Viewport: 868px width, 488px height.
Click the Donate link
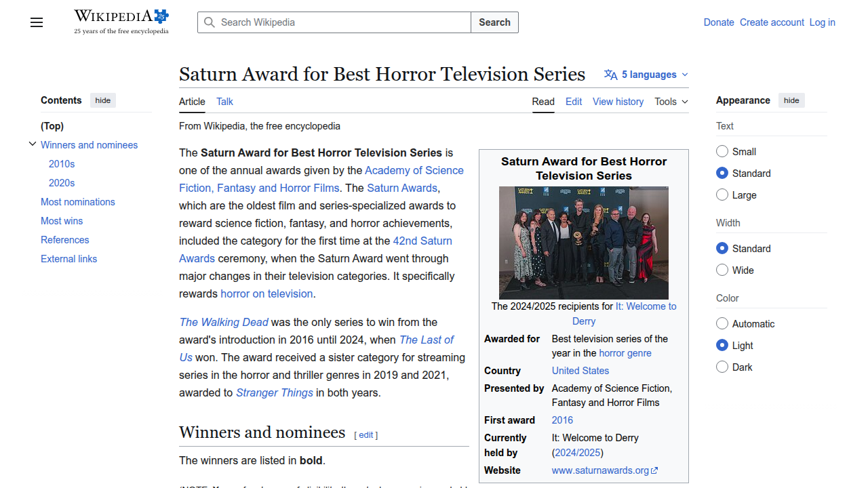[719, 22]
